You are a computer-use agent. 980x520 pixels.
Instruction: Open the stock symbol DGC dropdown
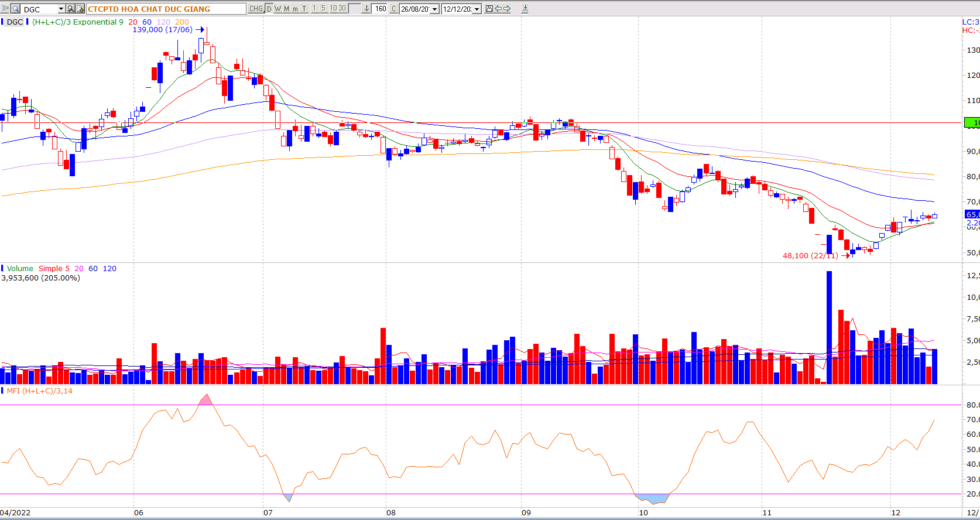tap(61, 9)
